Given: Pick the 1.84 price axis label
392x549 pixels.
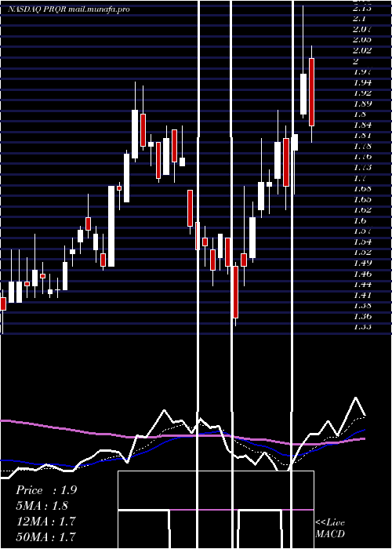Looking at the screenshot, I should tap(362, 125).
